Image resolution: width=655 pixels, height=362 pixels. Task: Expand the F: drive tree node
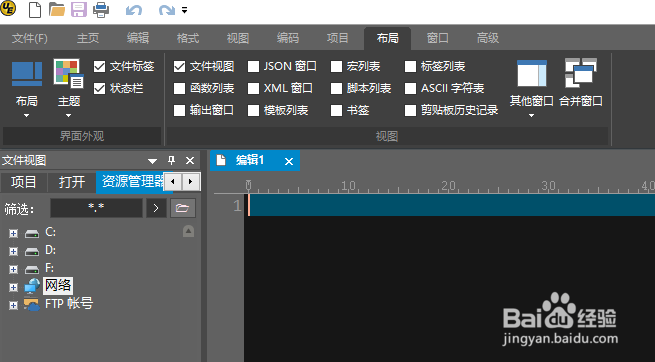click(x=14, y=269)
